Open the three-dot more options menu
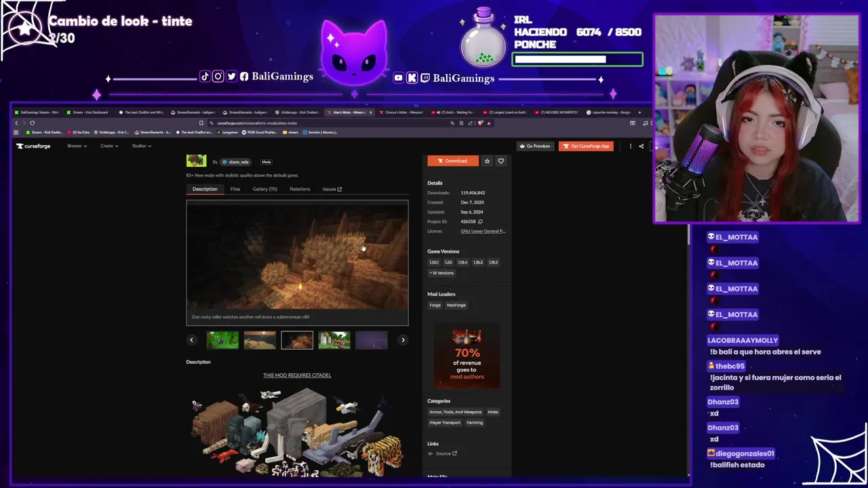 (x=630, y=146)
